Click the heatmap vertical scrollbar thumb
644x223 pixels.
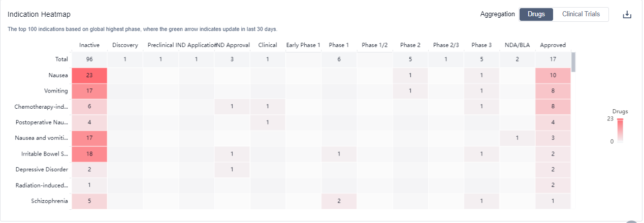pos(573,62)
